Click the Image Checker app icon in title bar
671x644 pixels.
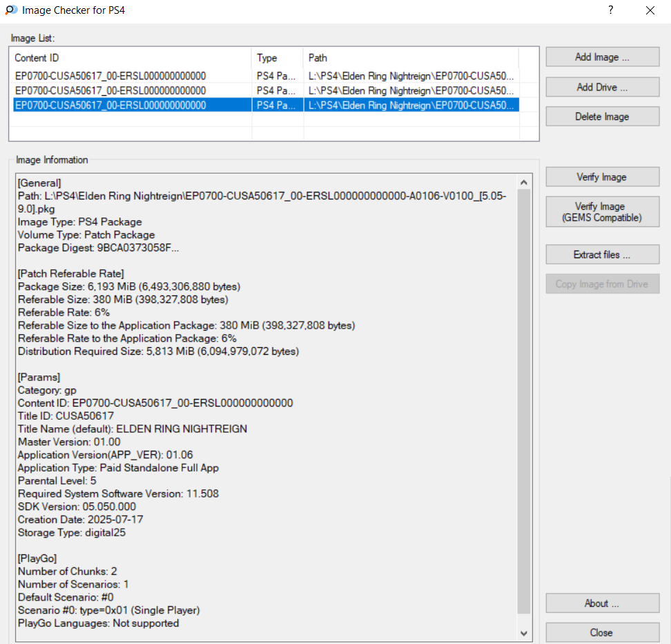coord(10,10)
